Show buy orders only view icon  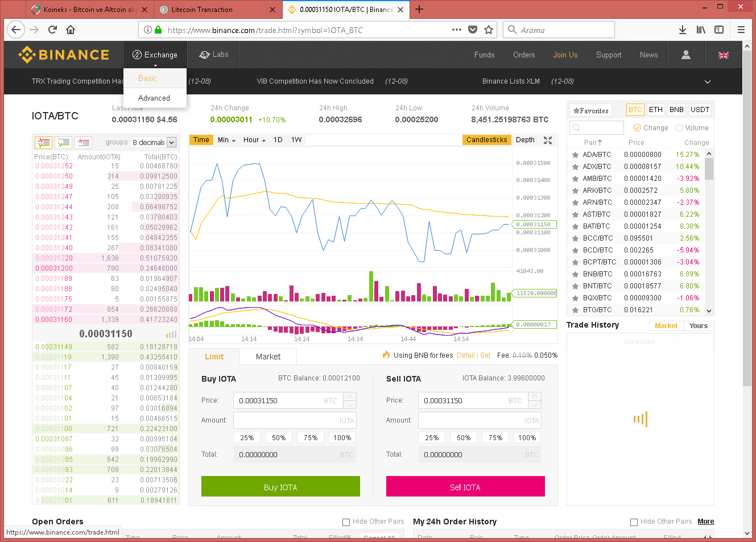(64, 142)
